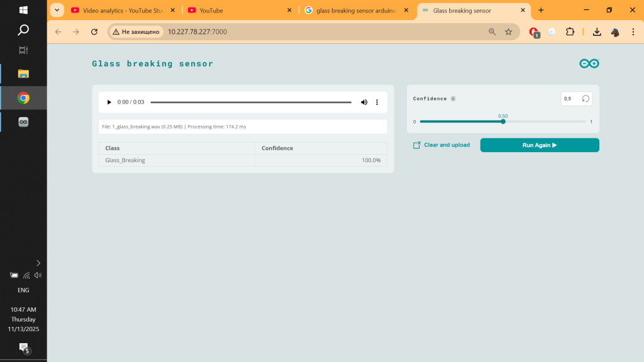The width and height of the screenshot is (644, 362).
Task: Mute the audio player volume
Action: [x=364, y=102]
